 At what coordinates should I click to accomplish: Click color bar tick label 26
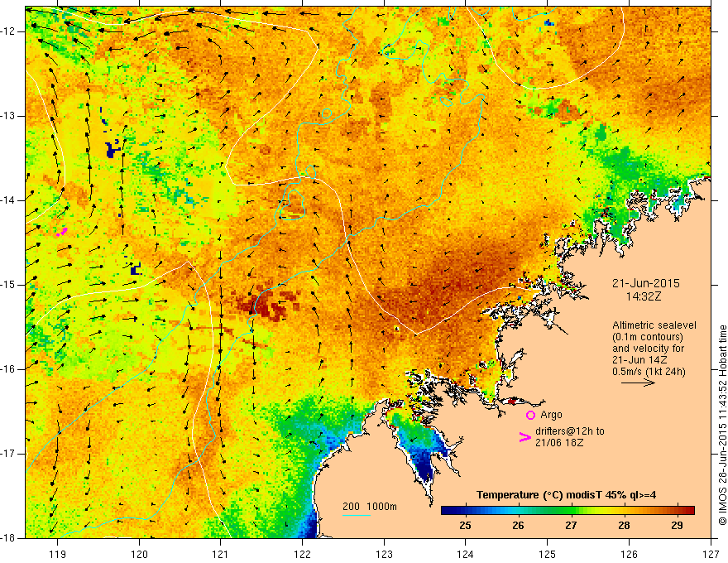click(x=518, y=526)
